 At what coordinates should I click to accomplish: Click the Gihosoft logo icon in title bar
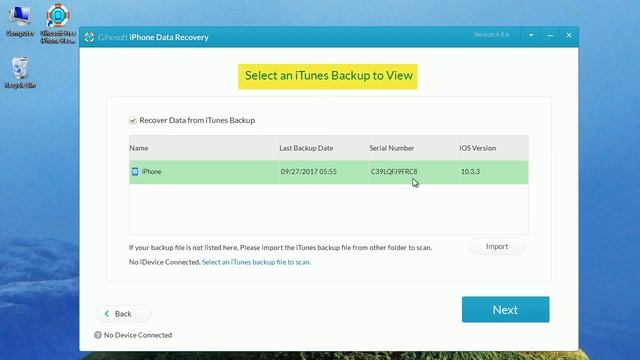(x=89, y=37)
